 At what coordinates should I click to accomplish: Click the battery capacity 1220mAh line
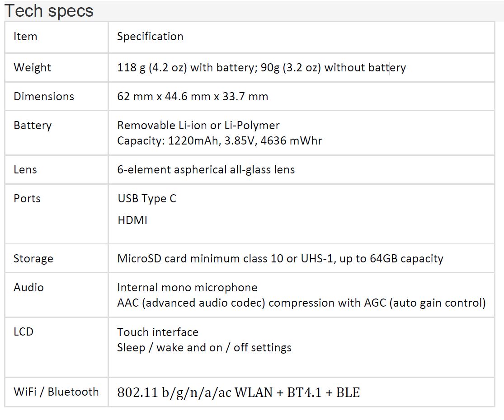pos(219,140)
